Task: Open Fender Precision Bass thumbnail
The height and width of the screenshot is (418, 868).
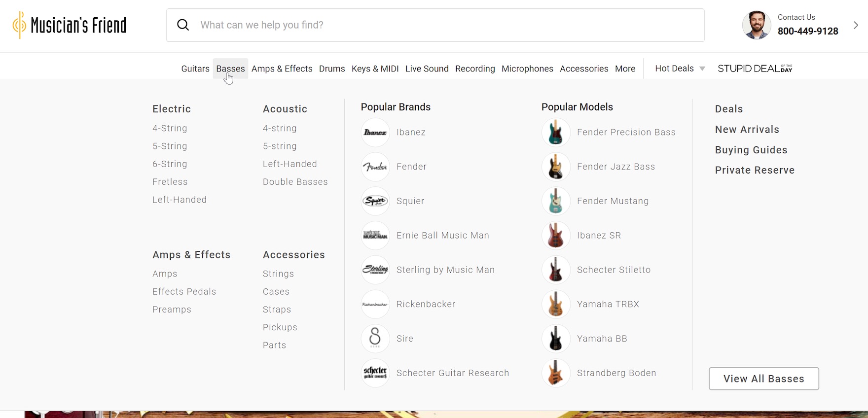Action: click(x=556, y=133)
